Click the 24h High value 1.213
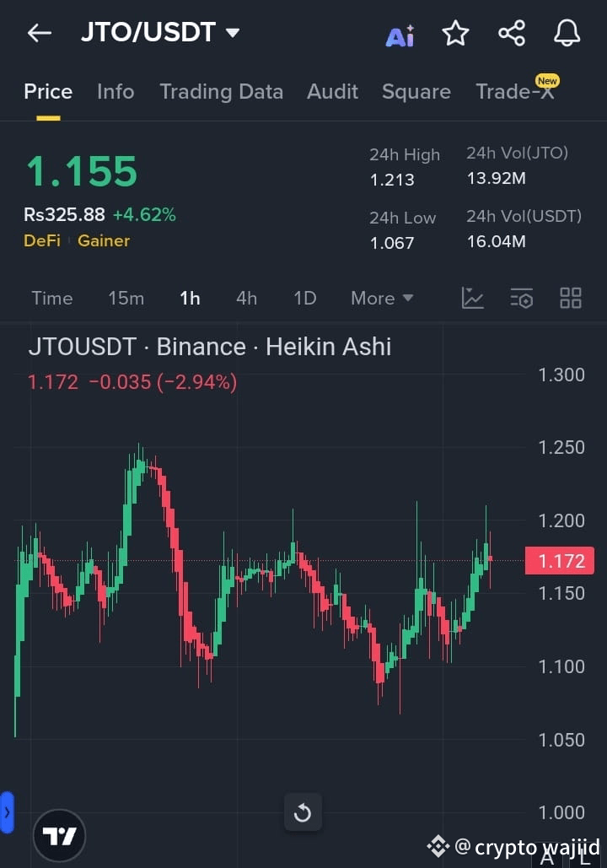The image size is (607, 868). coord(392,180)
